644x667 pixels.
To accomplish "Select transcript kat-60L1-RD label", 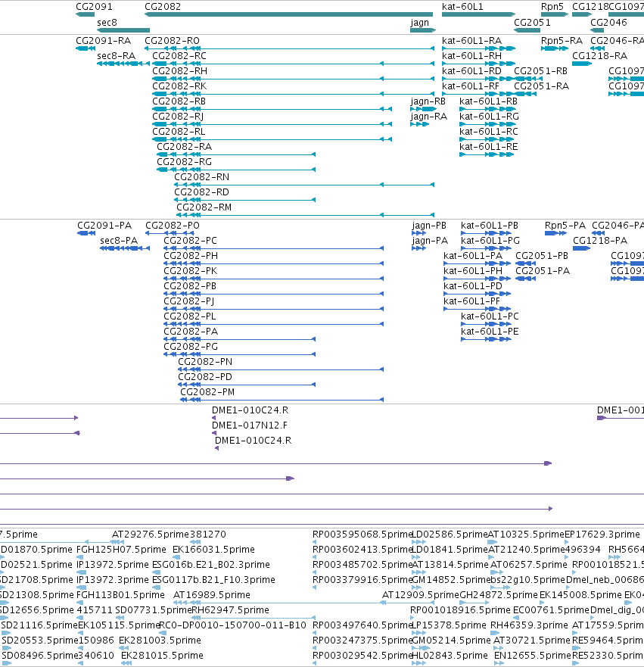I will pyautogui.click(x=472, y=71).
